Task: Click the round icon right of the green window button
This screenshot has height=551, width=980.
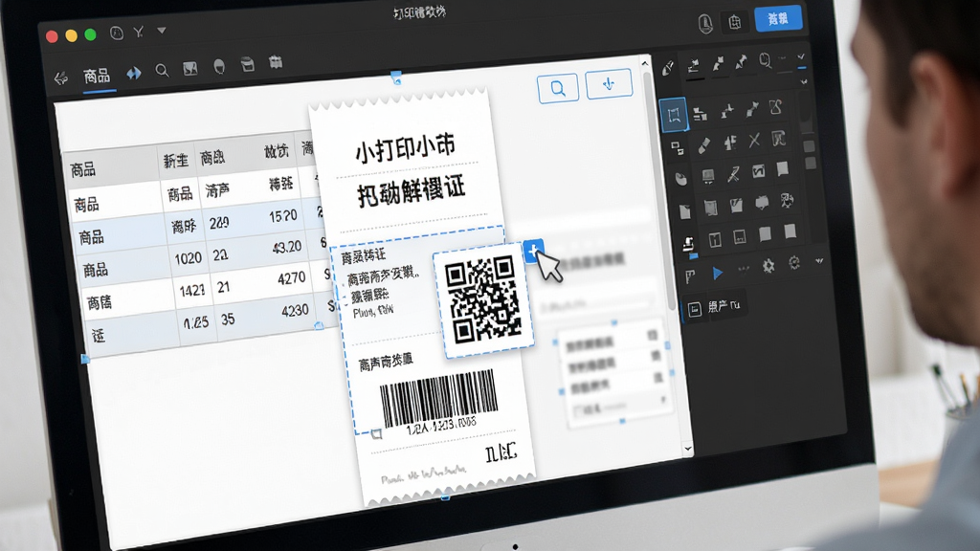Action: click(117, 33)
